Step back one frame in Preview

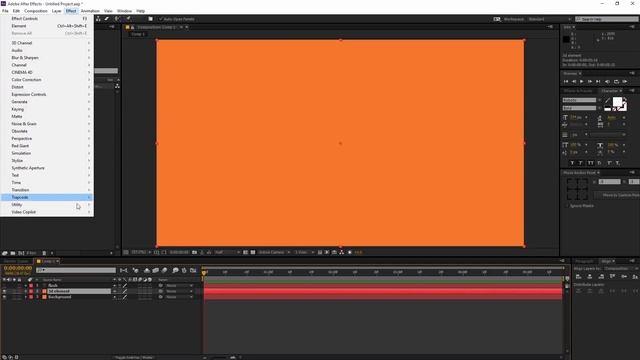[574, 82]
